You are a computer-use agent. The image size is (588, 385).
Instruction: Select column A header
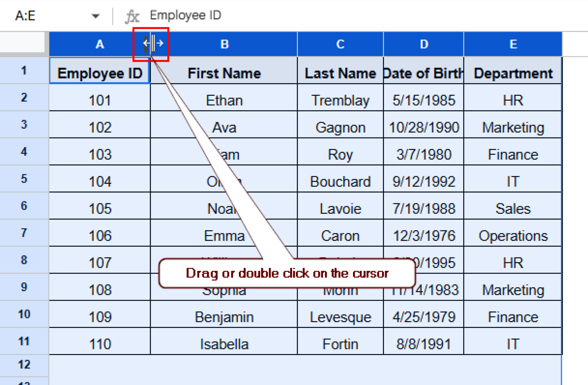(100, 44)
